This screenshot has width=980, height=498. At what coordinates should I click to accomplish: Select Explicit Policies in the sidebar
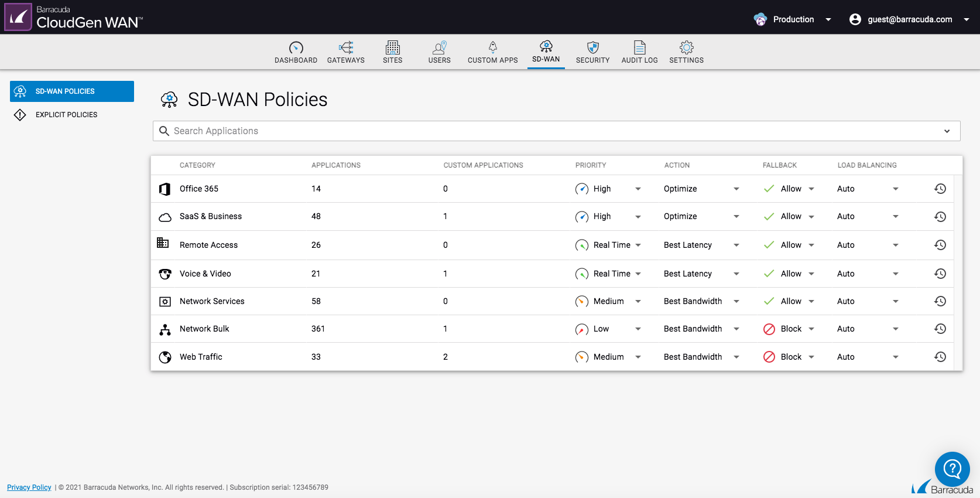(x=72, y=115)
